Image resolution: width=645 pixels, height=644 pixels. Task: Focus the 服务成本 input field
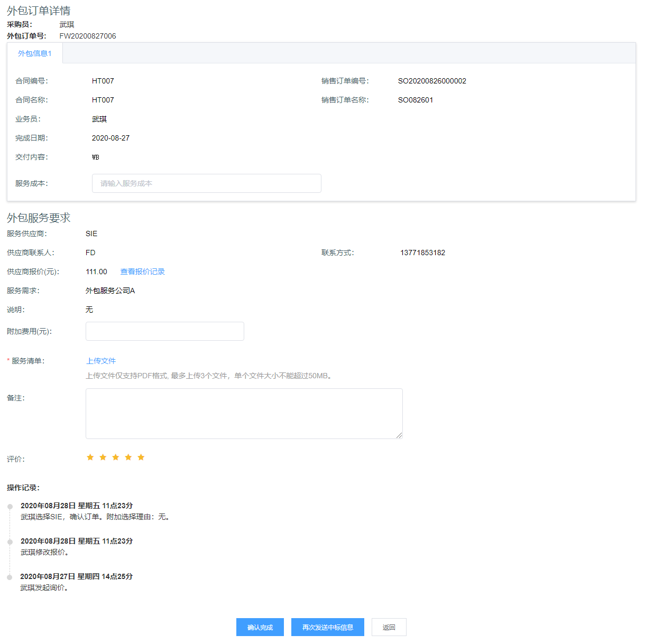[206, 183]
